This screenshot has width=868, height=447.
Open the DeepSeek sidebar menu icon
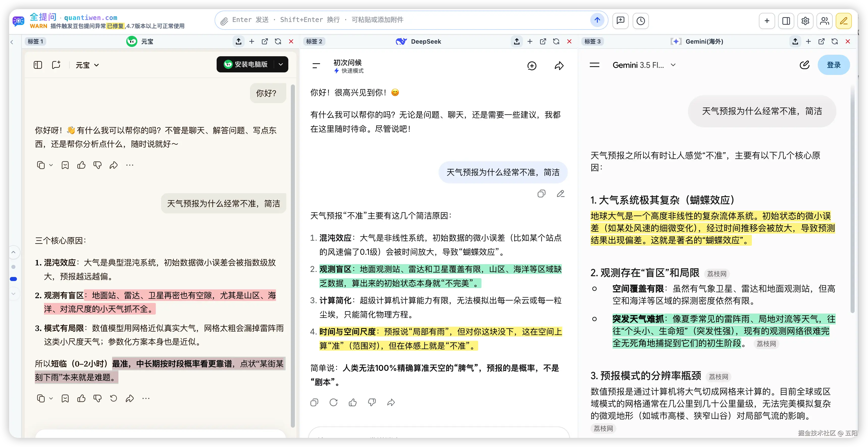point(316,66)
